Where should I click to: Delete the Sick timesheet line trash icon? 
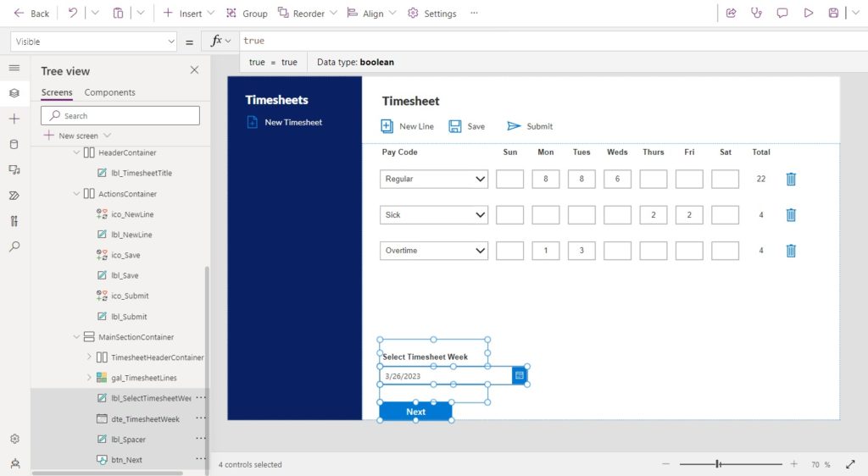[791, 214]
